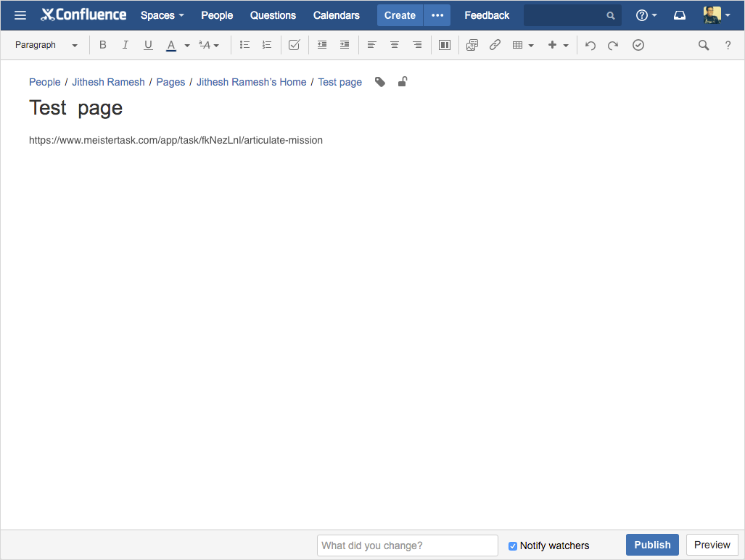Insert a numbered list
Viewport: 745px width, 560px height.
267,45
